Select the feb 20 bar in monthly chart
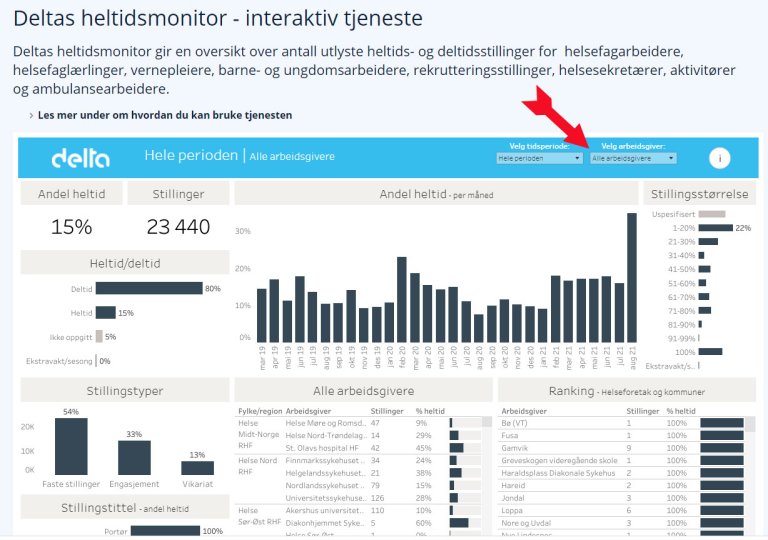The width and height of the screenshot is (768, 540). [402, 299]
